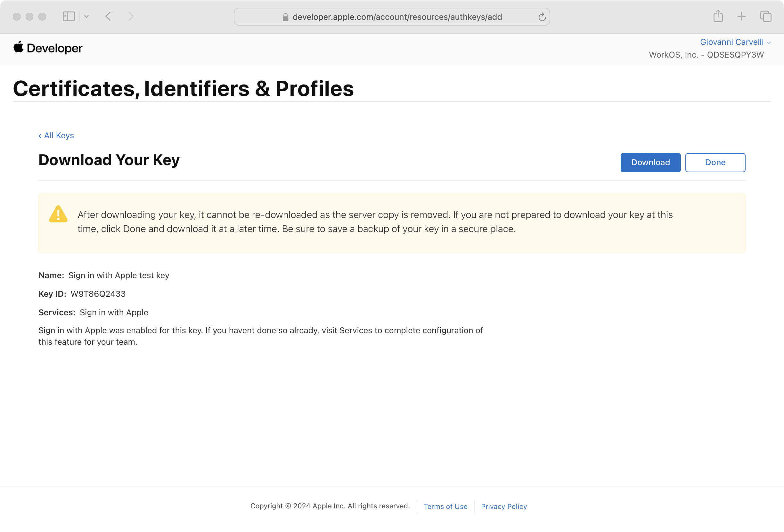Open the Privacy Policy link
This screenshot has width=784, height=532.
click(504, 506)
